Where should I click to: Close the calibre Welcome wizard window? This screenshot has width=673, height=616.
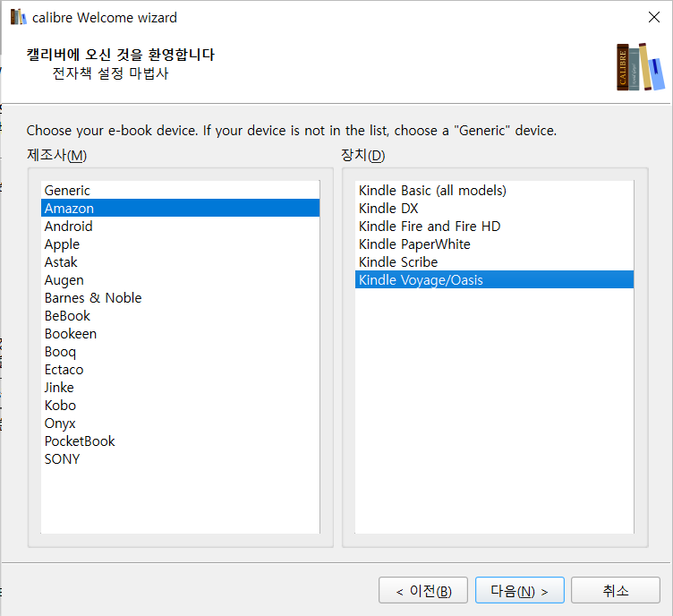coord(653,17)
